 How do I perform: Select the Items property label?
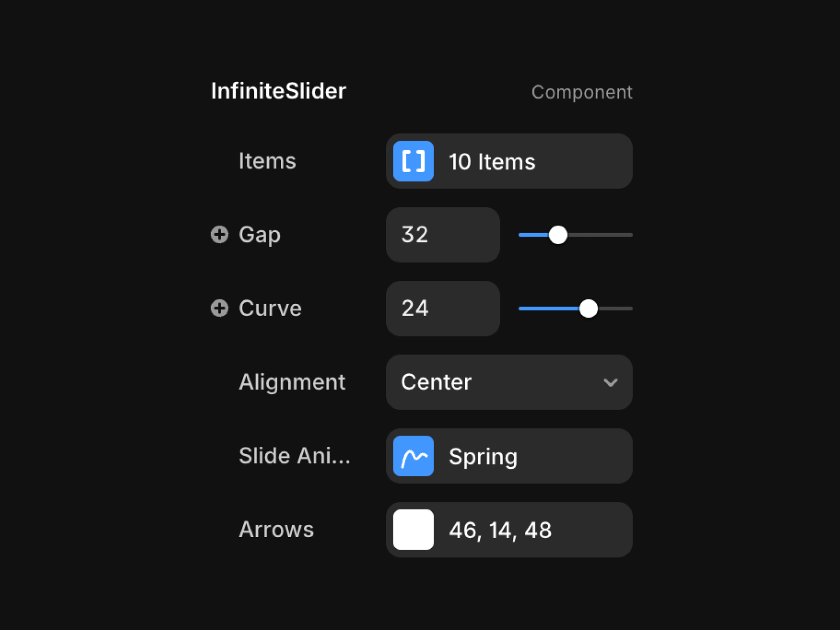click(267, 161)
